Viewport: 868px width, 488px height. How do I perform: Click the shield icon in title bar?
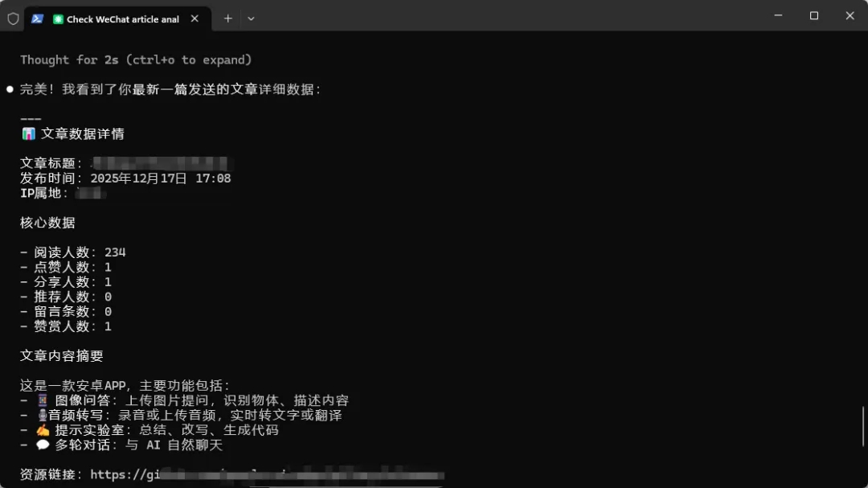click(x=14, y=18)
